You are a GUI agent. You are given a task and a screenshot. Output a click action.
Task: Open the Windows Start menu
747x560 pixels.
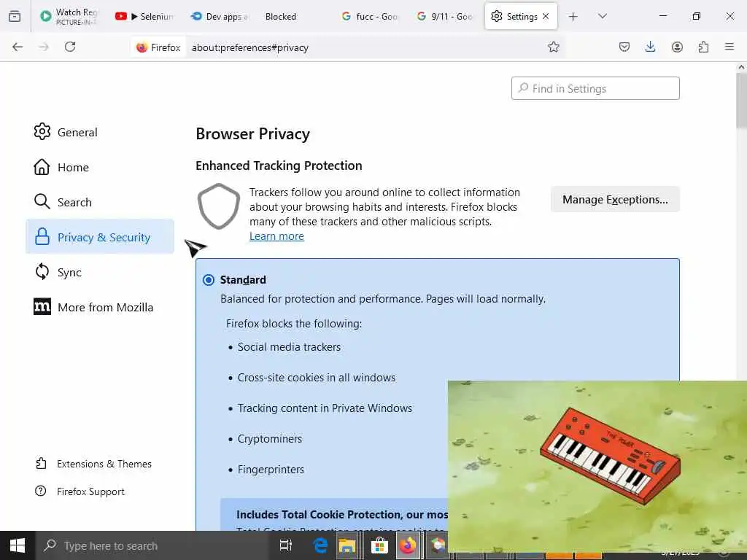coord(18,545)
